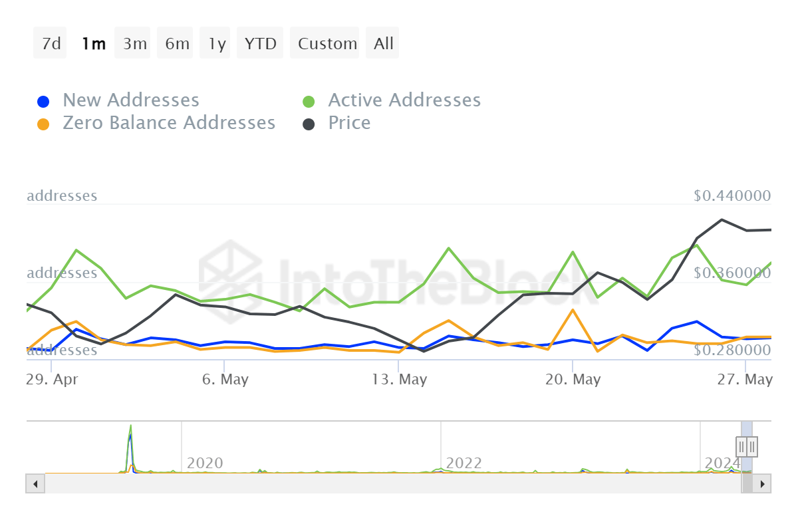This screenshot has width=798, height=532.
Task: Switch chart to 1y range
Action: (x=217, y=44)
